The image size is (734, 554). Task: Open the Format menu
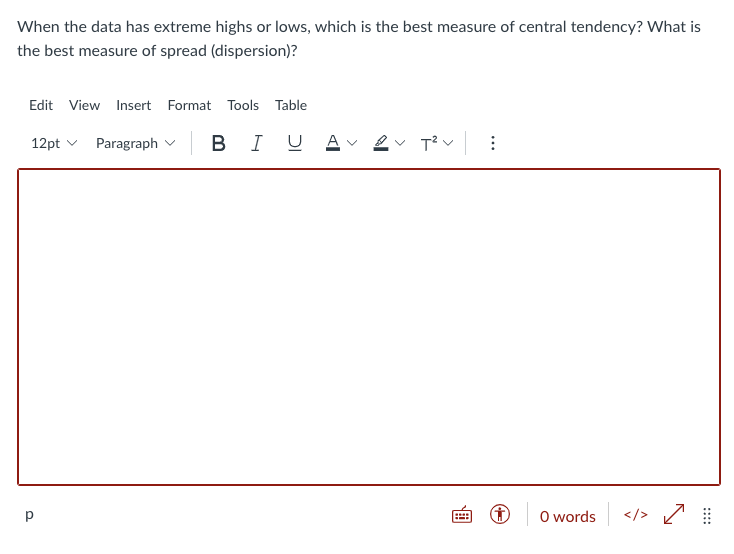[189, 105]
